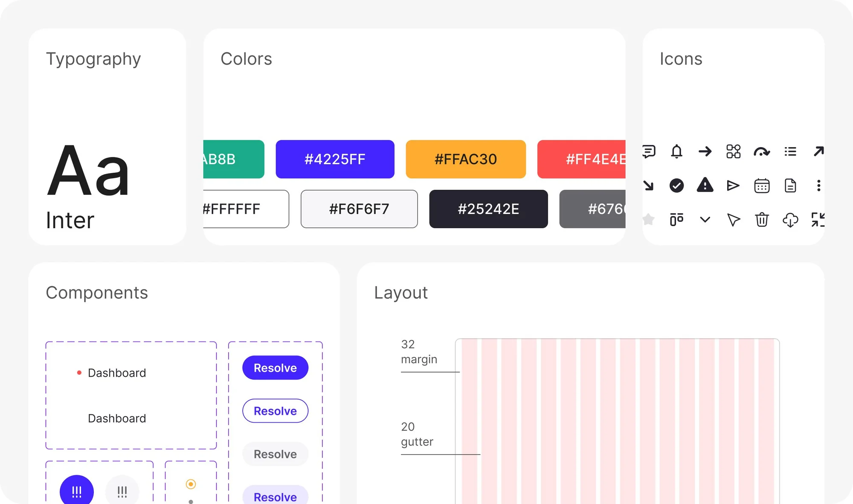This screenshot has width=853, height=504.
Task: Click the trash bin icon
Action: pyautogui.click(x=762, y=220)
